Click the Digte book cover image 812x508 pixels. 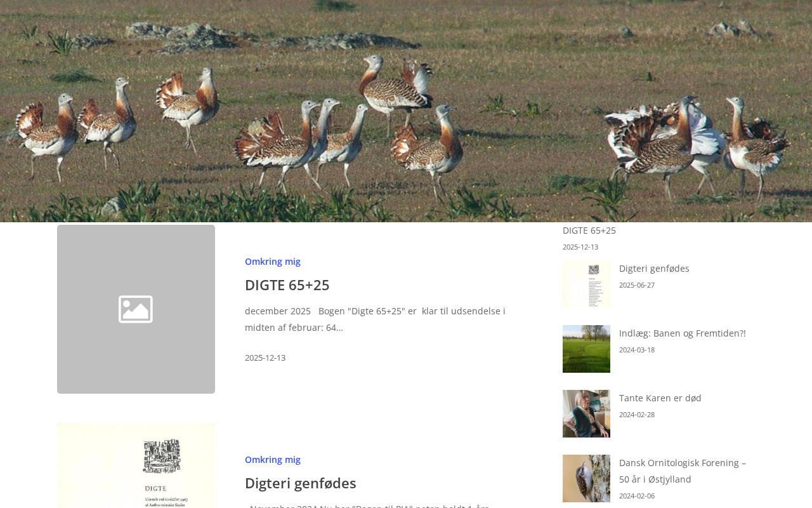tap(136, 465)
